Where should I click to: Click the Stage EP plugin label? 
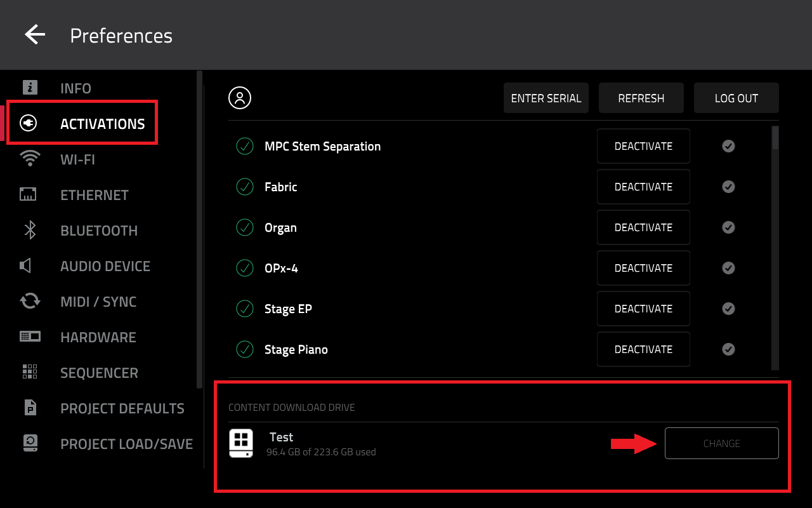[x=288, y=309]
